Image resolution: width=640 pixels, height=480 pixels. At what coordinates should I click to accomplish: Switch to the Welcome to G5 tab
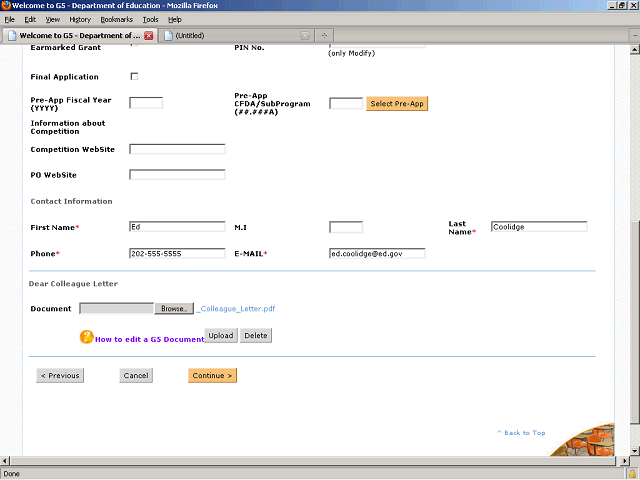(80, 36)
